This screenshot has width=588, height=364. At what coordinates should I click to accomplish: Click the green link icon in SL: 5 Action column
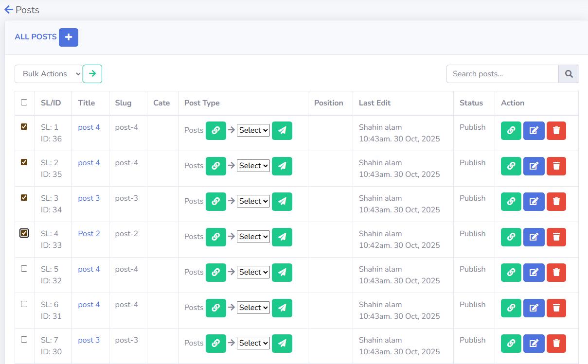[x=511, y=272]
